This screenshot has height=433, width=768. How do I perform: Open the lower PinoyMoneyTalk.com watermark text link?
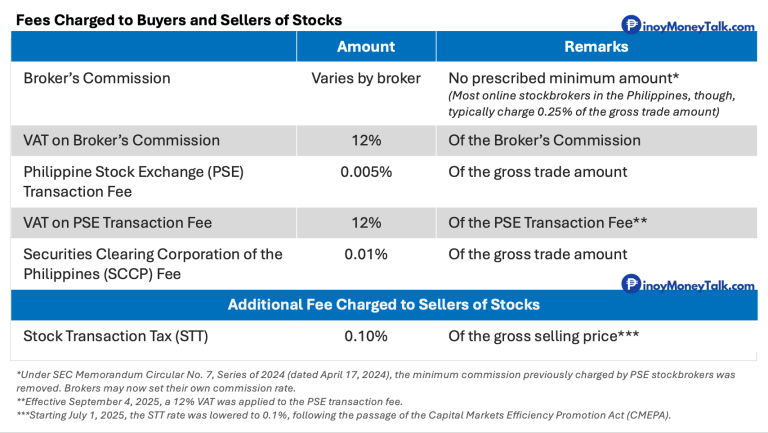(x=698, y=286)
